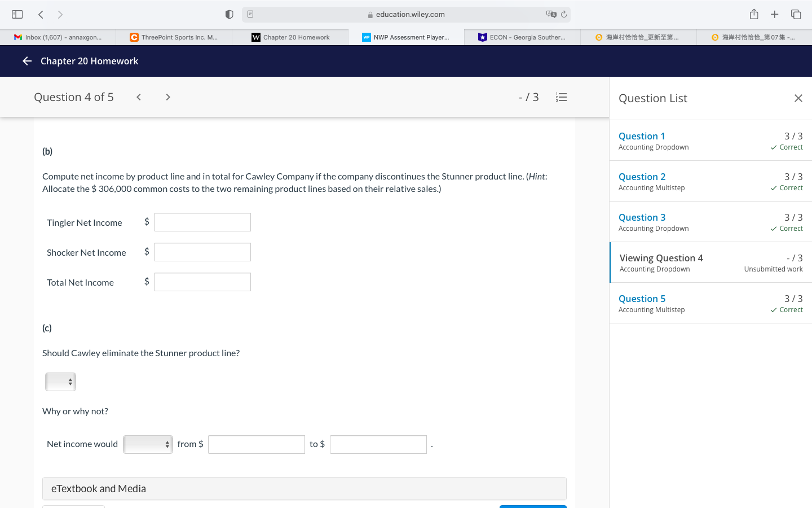812x508 pixels.
Task: Open a new tab with the plus icon
Action: [x=774, y=14]
